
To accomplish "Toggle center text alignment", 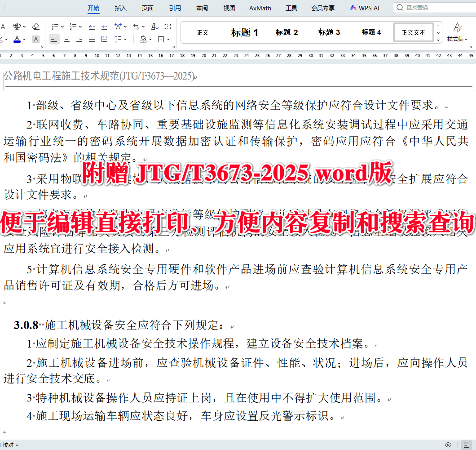I will (66, 40).
